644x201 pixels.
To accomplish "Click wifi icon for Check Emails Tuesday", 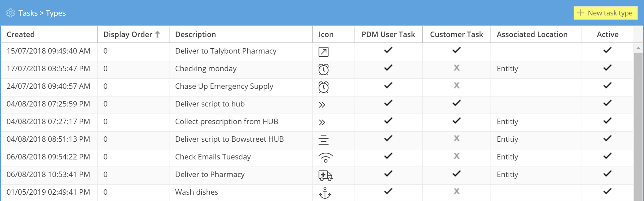I will coord(325,157).
